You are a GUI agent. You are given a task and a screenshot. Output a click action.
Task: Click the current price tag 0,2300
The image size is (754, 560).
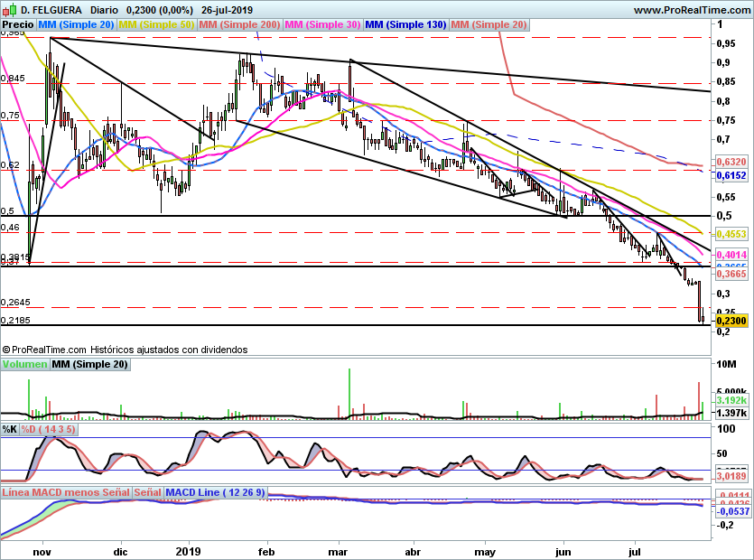(731, 321)
